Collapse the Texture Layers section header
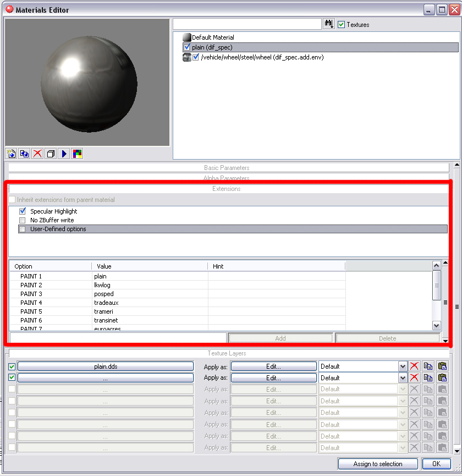462x476 pixels. click(x=227, y=353)
